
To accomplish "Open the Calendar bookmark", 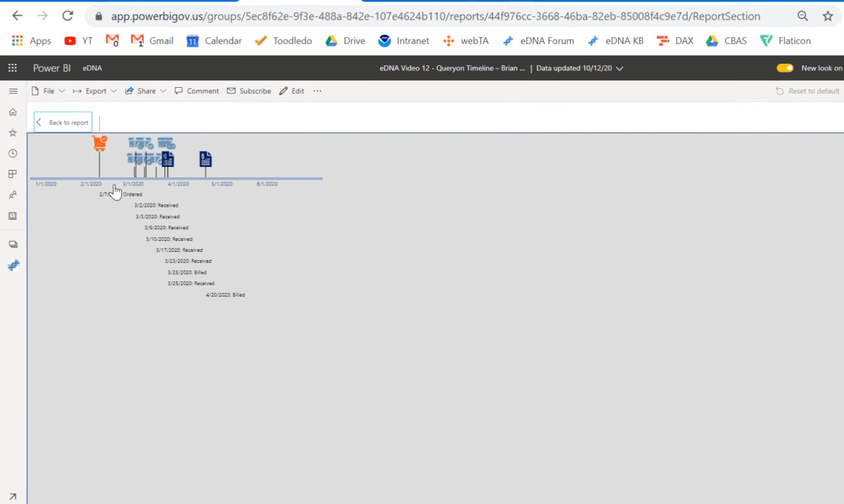I will pos(213,41).
